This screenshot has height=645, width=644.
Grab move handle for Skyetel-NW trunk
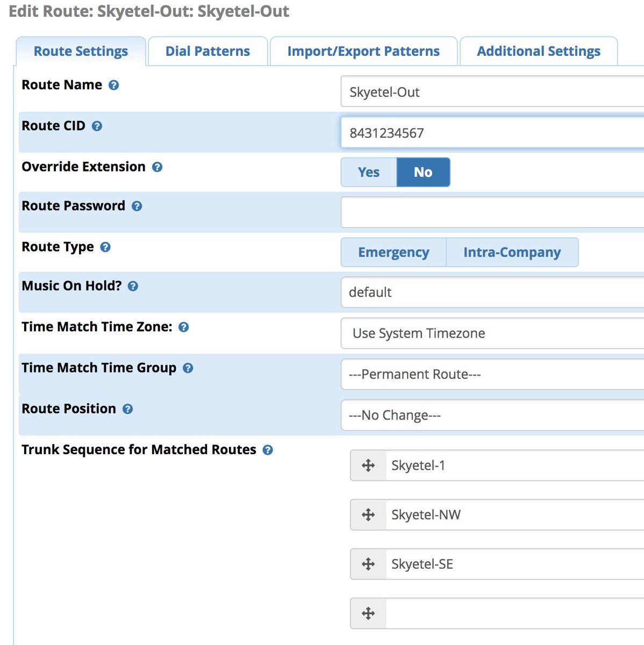click(x=368, y=515)
